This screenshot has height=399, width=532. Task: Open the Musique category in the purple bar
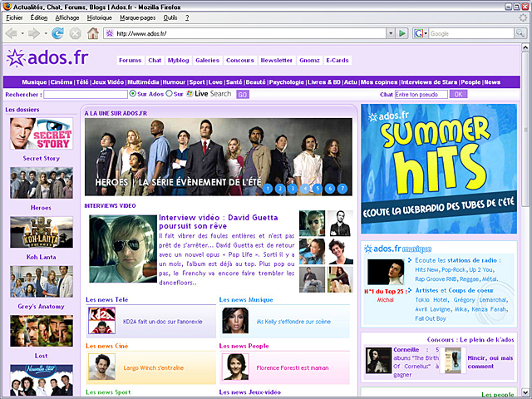[x=34, y=82]
